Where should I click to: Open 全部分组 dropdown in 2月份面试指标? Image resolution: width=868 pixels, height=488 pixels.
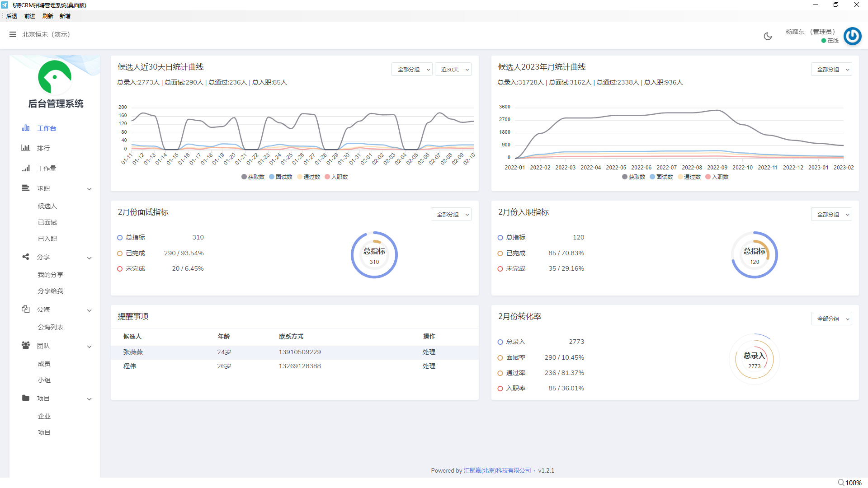451,215
